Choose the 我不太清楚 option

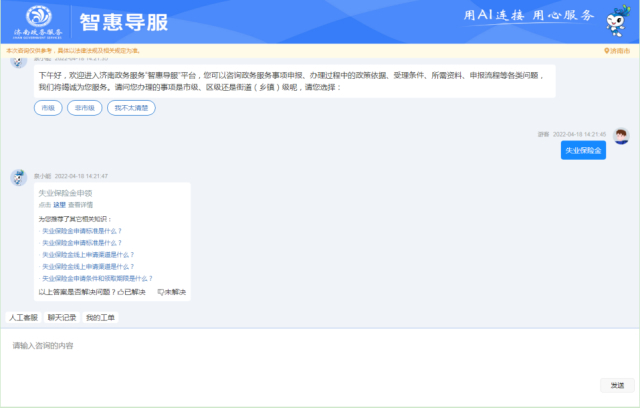pyautogui.click(x=131, y=107)
